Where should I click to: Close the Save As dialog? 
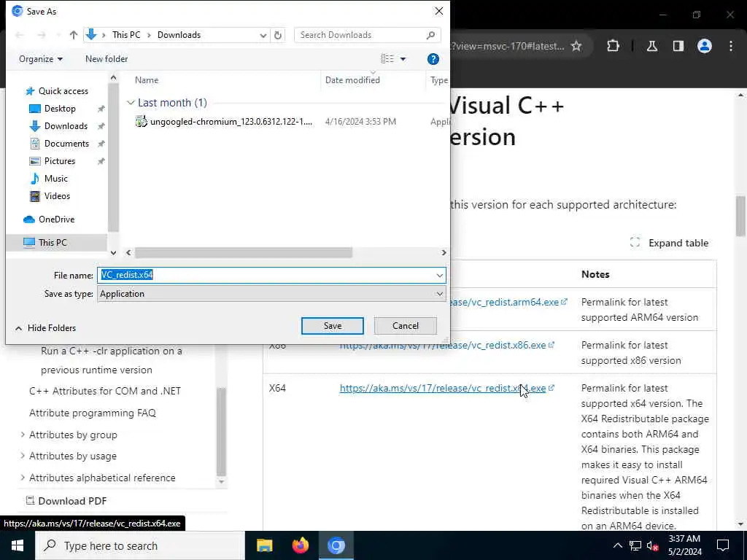coord(438,11)
